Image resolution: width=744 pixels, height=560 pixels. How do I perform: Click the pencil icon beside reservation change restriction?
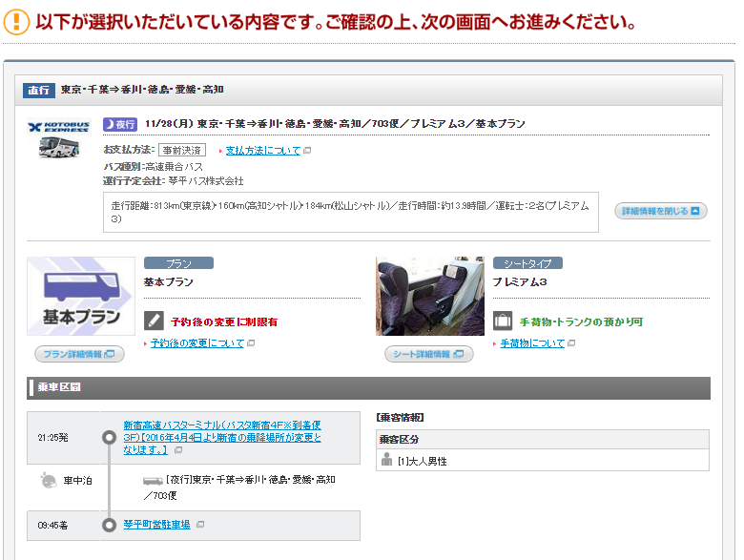[x=154, y=321]
